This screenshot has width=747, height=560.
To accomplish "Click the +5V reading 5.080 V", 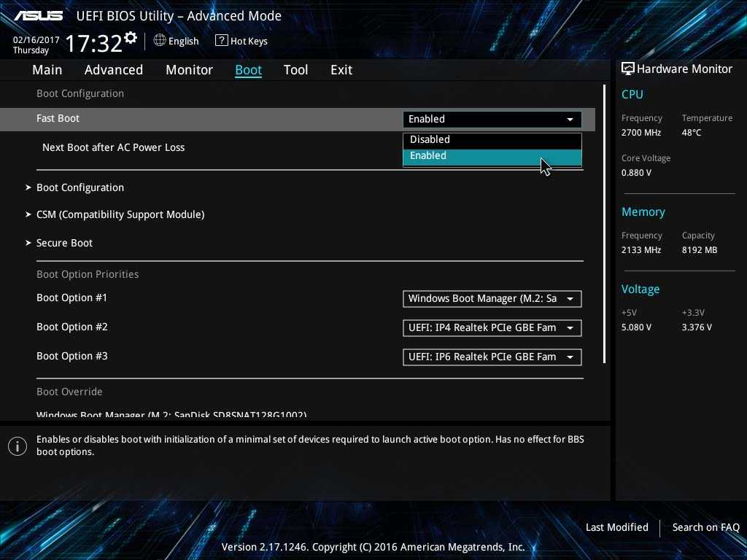I will (636, 327).
